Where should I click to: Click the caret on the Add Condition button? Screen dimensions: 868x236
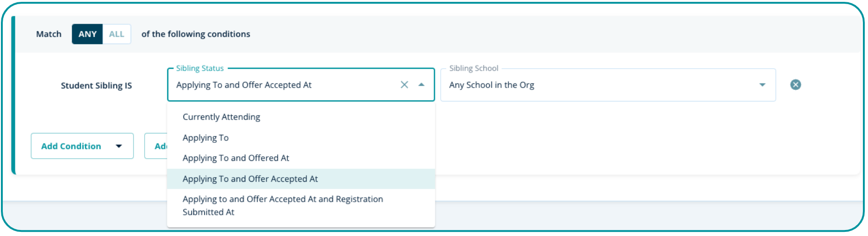coord(119,146)
